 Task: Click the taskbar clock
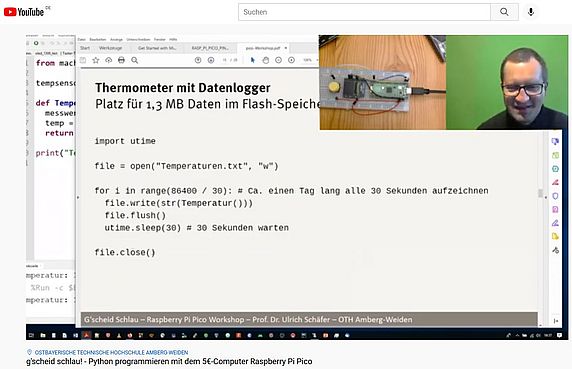548,335
